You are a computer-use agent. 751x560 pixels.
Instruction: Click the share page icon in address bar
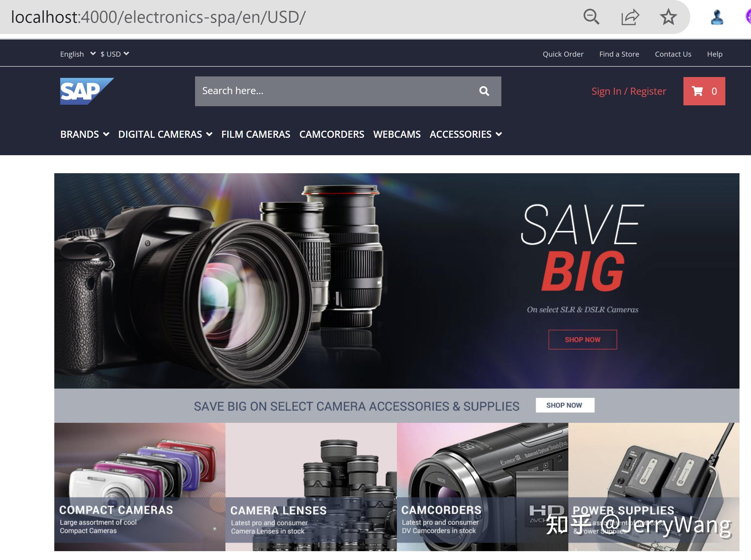pyautogui.click(x=630, y=17)
